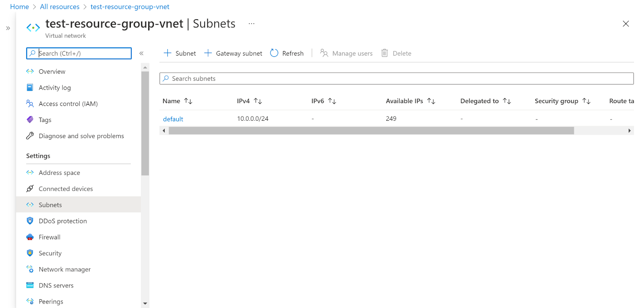This screenshot has height=308, width=644.
Task: Select Peerings in the settings menu
Action: [51, 302]
